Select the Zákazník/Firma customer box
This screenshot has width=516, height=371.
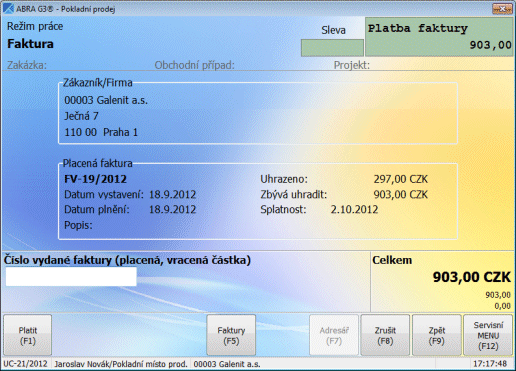coord(258,113)
